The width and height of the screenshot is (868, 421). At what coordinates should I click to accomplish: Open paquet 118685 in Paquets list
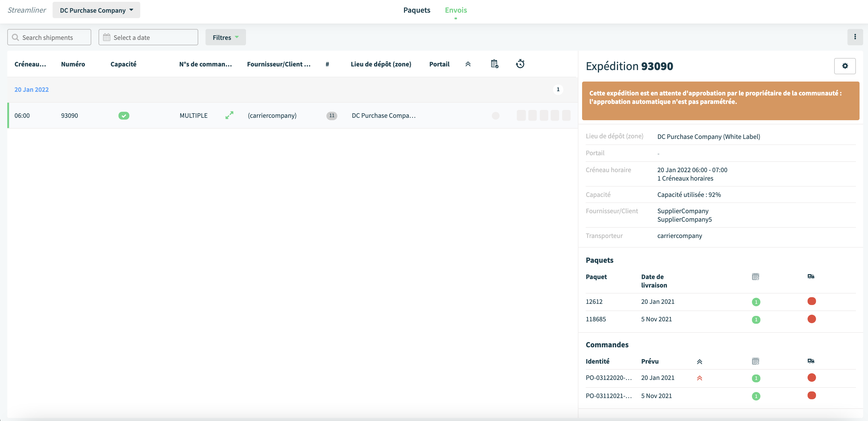click(595, 319)
